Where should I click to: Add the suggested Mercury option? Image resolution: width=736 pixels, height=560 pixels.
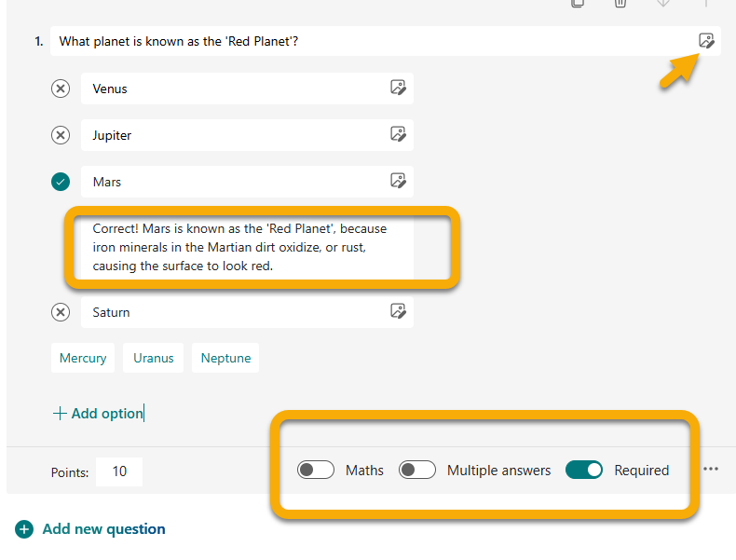[83, 358]
